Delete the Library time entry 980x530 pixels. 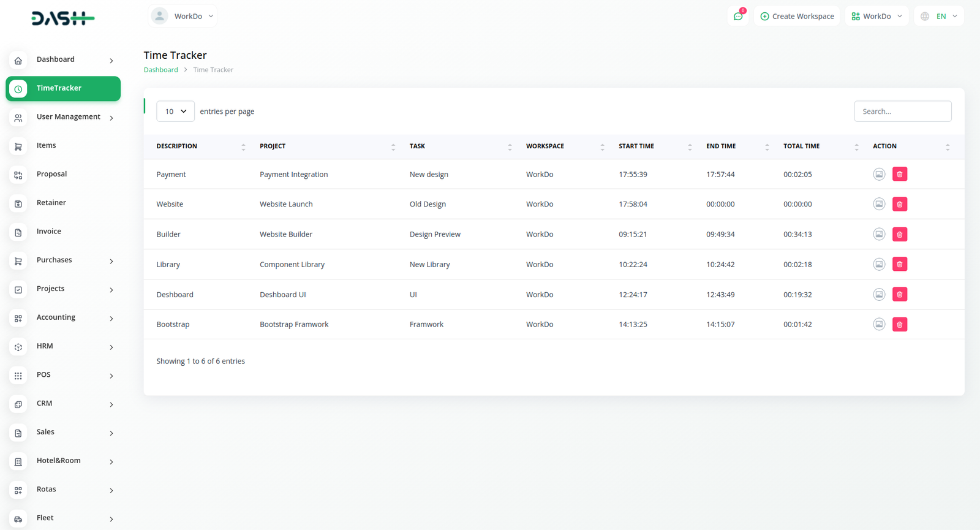click(899, 265)
